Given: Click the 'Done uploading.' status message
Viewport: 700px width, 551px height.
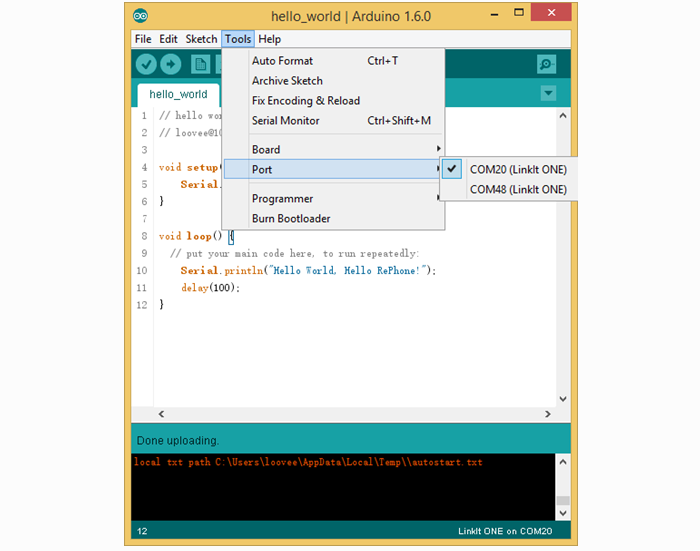Looking at the screenshot, I should pyautogui.click(x=178, y=441).
